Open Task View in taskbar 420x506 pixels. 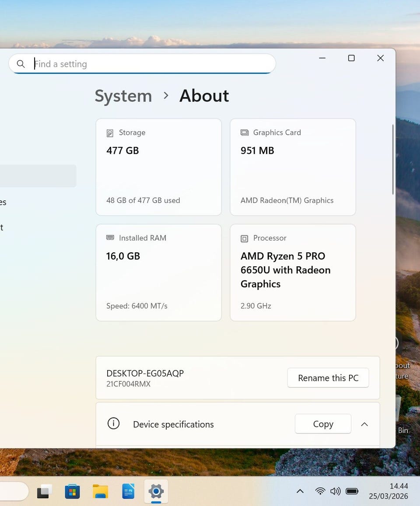point(44,492)
